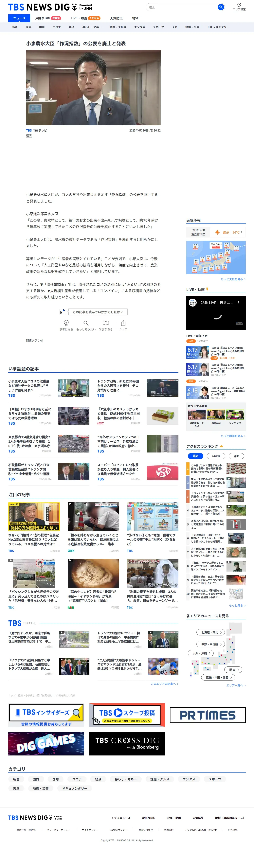The width and height of the screenshot is (254, 868).
Task: Open the 深掘りDIG tab
Action: pyautogui.click(x=48, y=18)
